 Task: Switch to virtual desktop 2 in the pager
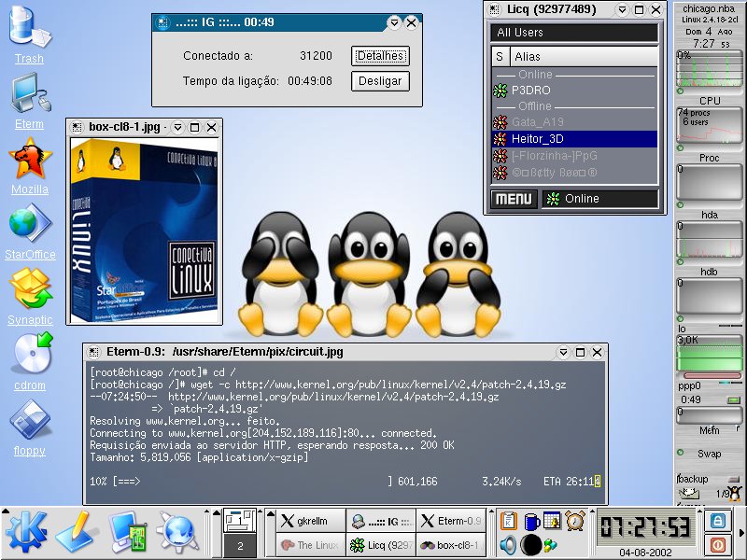[240, 546]
